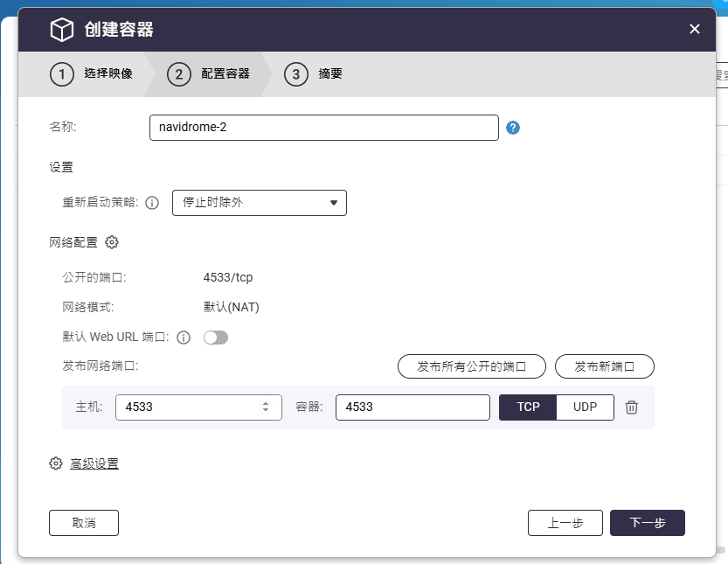Click the host port stepper arrows
The image size is (728, 564).
click(x=266, y=407)
